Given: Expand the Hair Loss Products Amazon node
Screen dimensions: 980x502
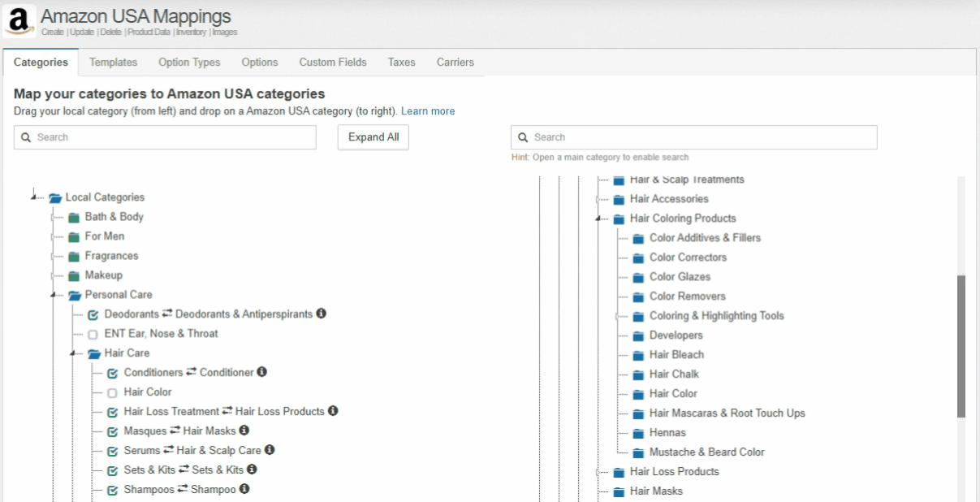Looking at the screenshot, I should (598, 472).
